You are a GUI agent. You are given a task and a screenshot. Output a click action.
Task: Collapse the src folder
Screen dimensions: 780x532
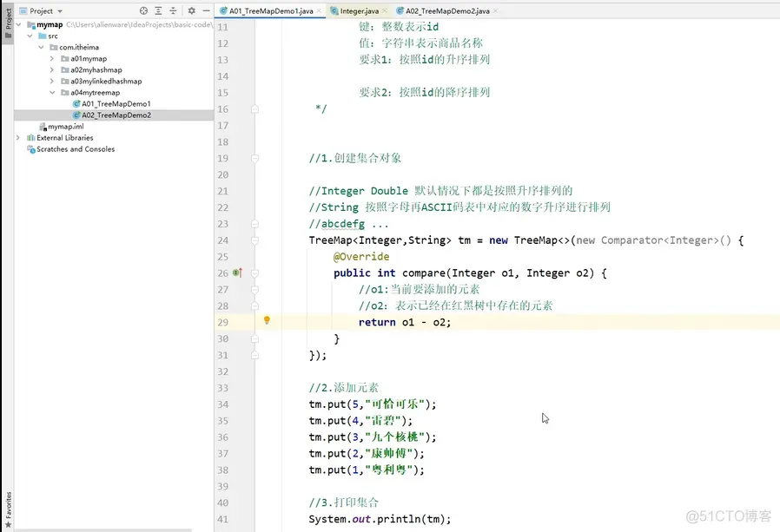pos(30,36)
